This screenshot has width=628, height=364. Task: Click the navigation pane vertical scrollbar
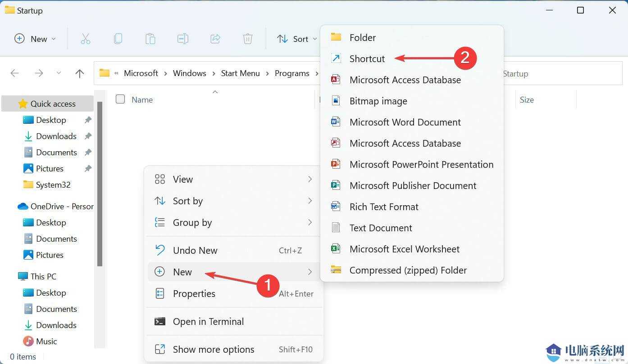click(100, 184)
